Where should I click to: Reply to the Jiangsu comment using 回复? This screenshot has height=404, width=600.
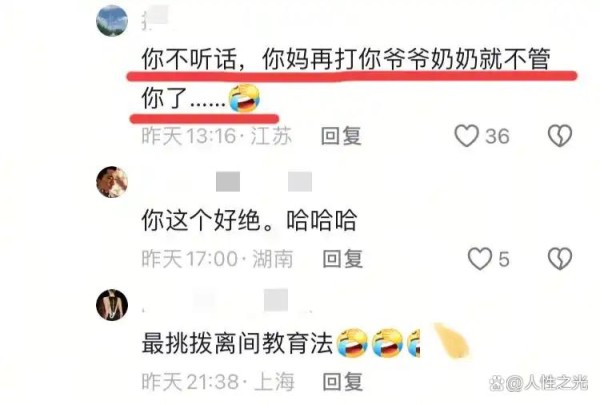341,136
